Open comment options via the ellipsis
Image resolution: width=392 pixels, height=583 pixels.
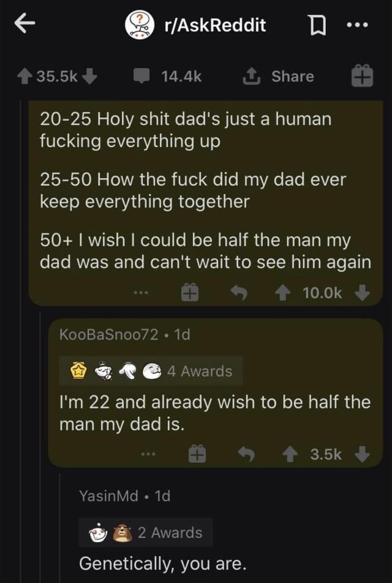pos(142,292)
